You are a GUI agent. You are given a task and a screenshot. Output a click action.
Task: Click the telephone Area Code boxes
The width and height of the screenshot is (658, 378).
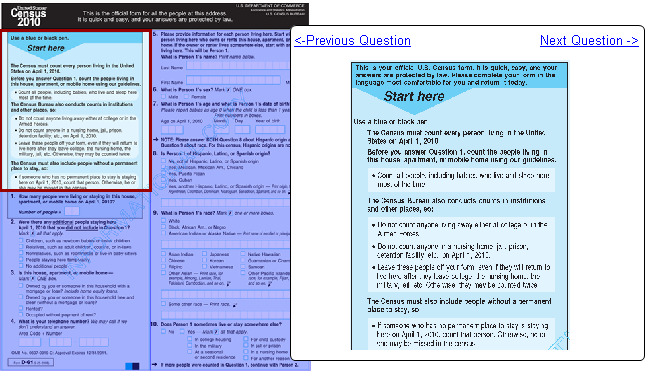30,342
